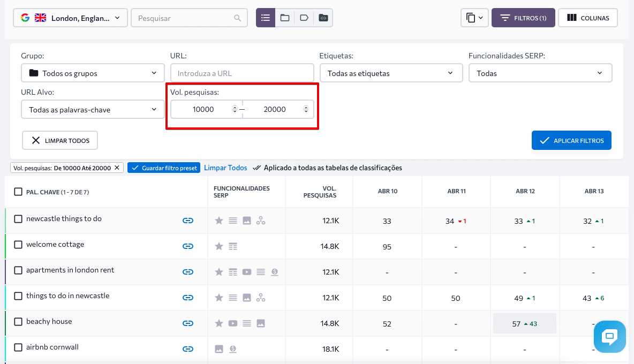Click dollar ads icon in airbnb cornwall row

(233, 349)
